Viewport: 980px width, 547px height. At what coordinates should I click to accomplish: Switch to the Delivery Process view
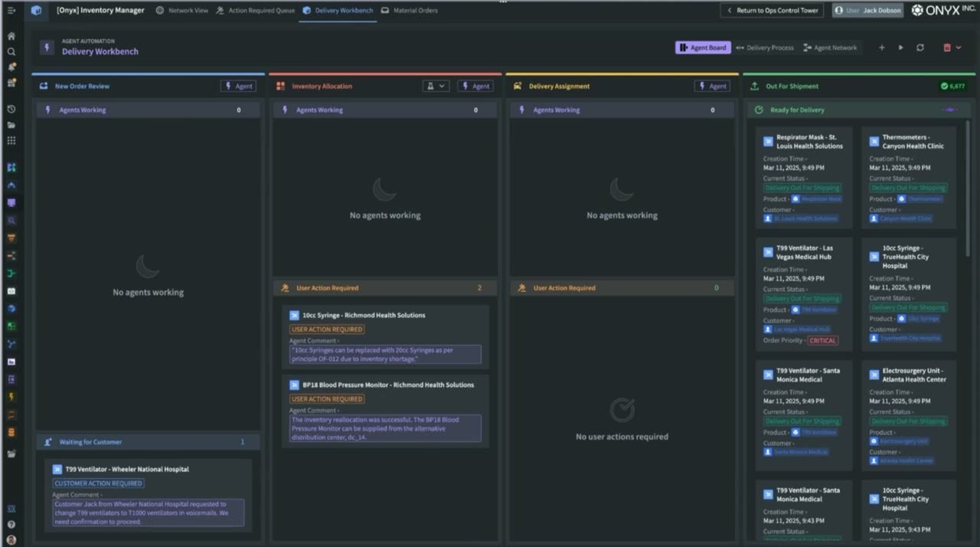tap(765, 47)
